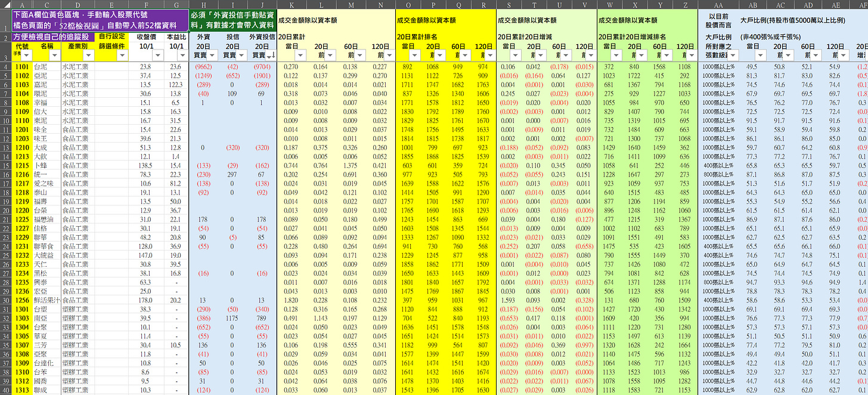
Task: Click stock code cell 1256
Action: [22, 300]
